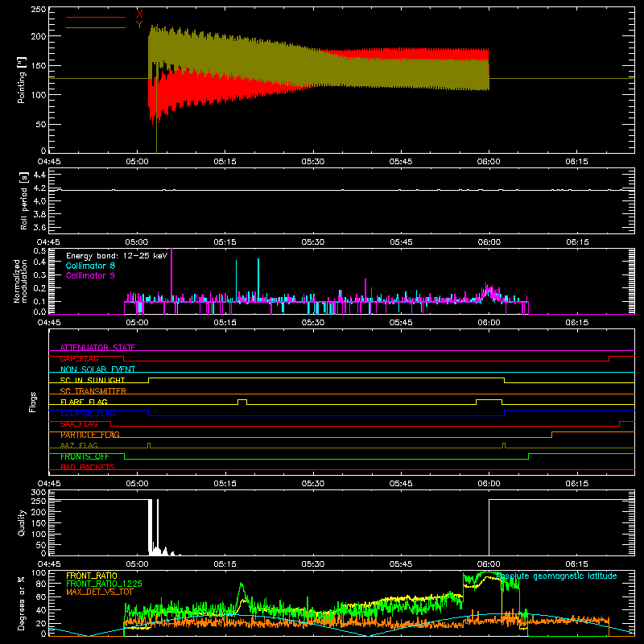Click the green FRONTS_OFF label
Screen dimensions: 644x644
click(85, 456)
